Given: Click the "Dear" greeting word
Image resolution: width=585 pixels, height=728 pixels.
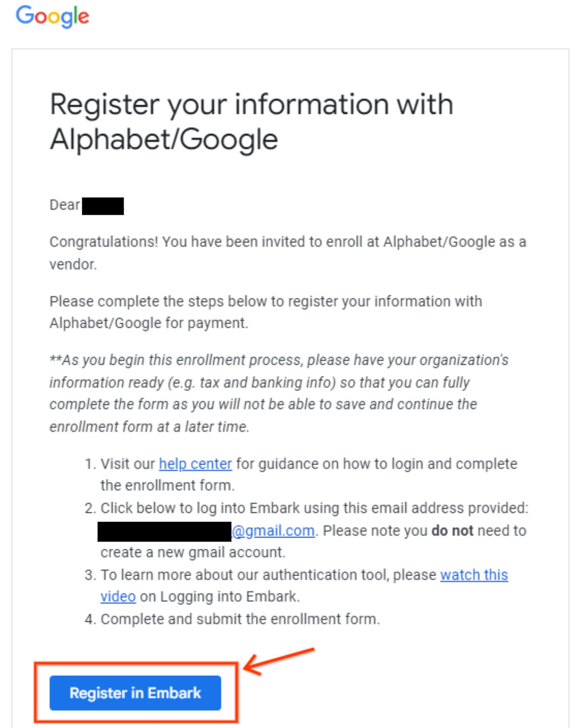Looking at the screenshot, I should click(x=65, y=205).
